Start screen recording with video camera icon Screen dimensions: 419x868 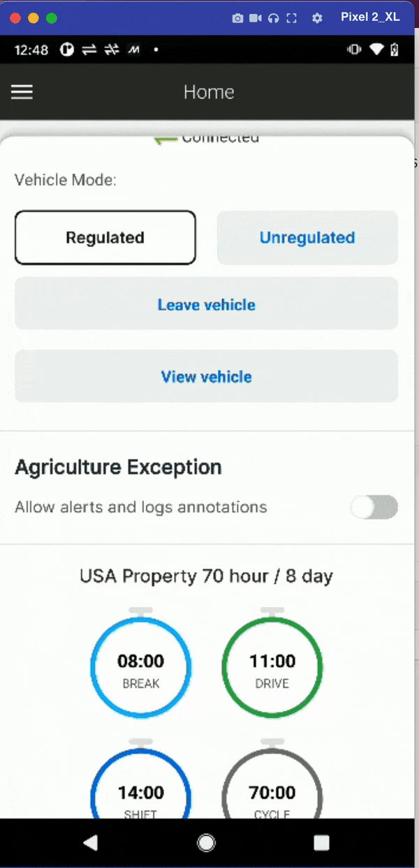pyautogui.click(x=256, y=18)
